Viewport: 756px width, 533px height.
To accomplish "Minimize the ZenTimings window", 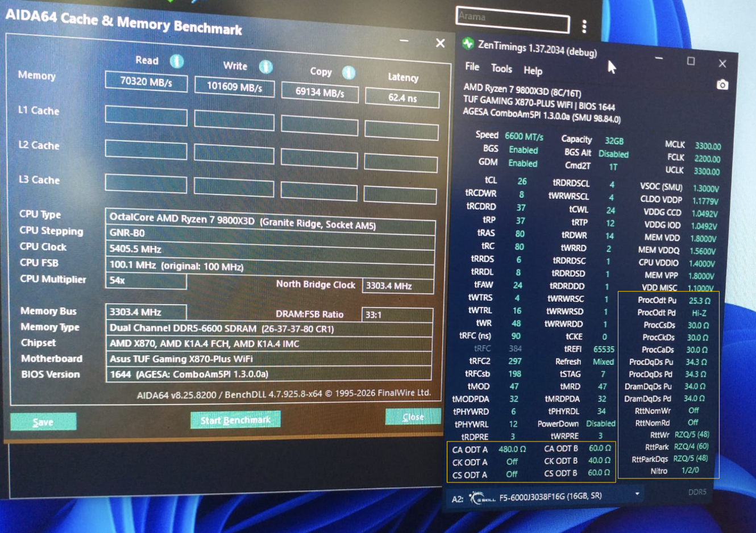I will pyautogui.click(x=659, y=59).
